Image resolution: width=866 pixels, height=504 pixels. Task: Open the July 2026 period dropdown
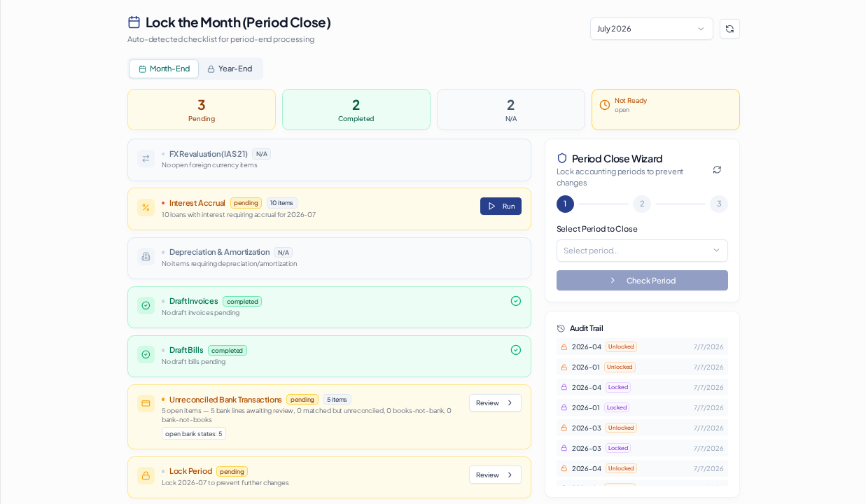click(x=651, y=29)
